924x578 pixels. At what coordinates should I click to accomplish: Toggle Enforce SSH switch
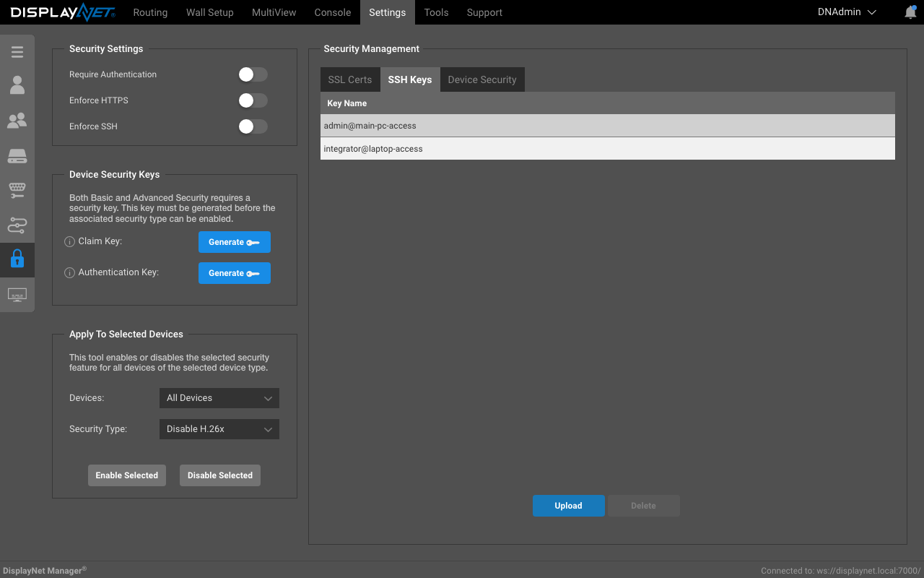[x=253, y=126]
